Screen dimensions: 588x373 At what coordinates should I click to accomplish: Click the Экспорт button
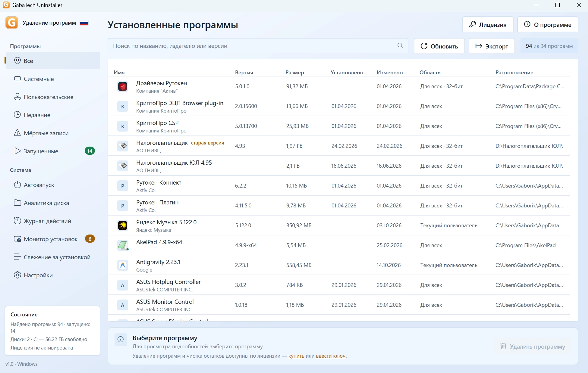coord(492,46)
